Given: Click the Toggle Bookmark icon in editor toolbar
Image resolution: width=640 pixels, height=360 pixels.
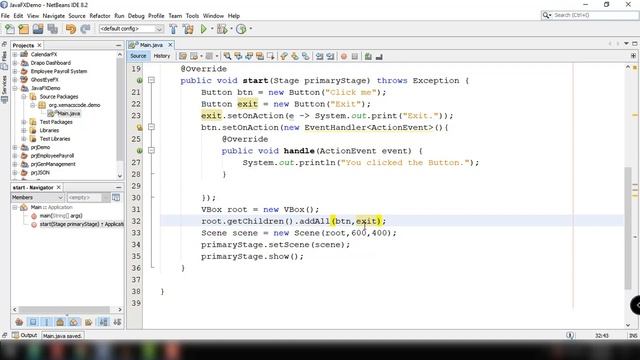Looking at the screenshot, I should [306, 56].
